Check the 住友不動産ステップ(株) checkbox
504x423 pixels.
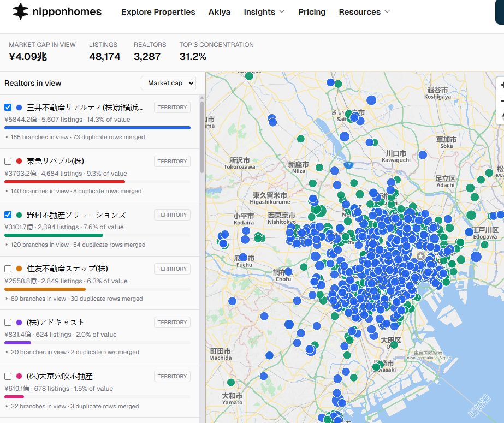tap(8, 269)
